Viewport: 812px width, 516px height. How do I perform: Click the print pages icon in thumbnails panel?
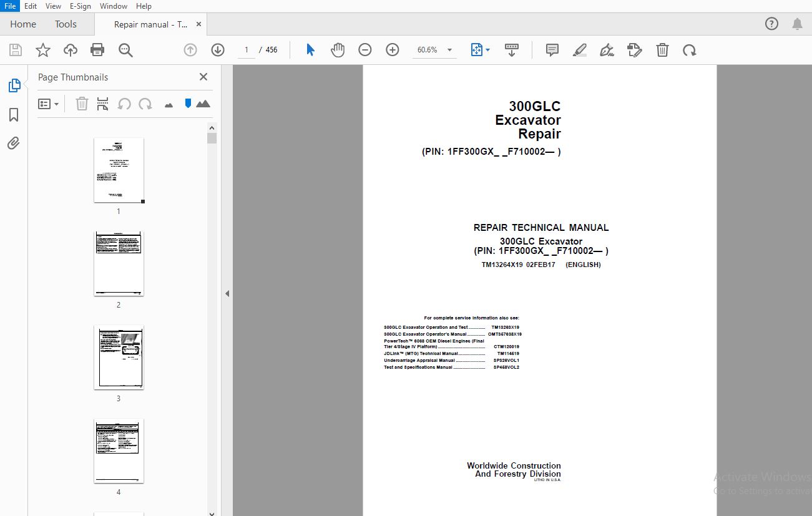tap(103, 104)
